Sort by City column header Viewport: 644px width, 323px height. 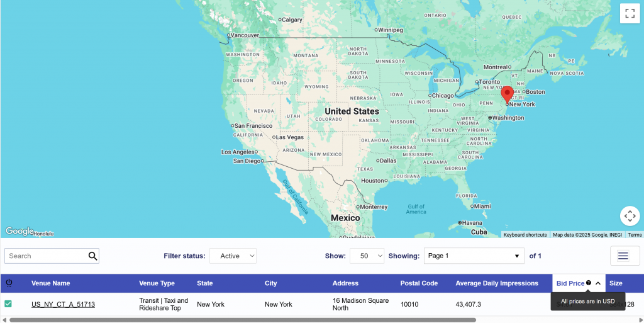[x=270, y=283]
